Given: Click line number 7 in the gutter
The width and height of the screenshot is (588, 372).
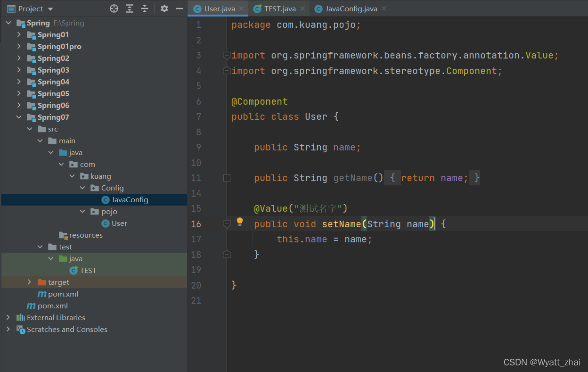Looking at the screenshot, I should point(198,116).
